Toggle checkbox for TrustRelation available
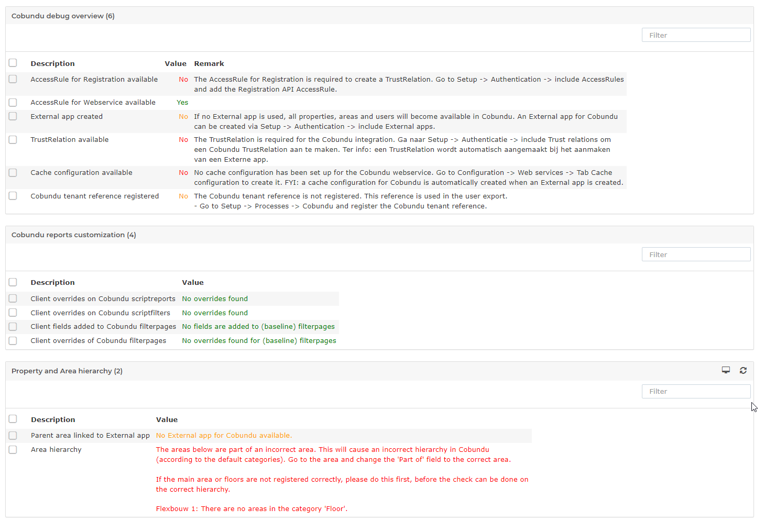 click(x=13, y=139)
